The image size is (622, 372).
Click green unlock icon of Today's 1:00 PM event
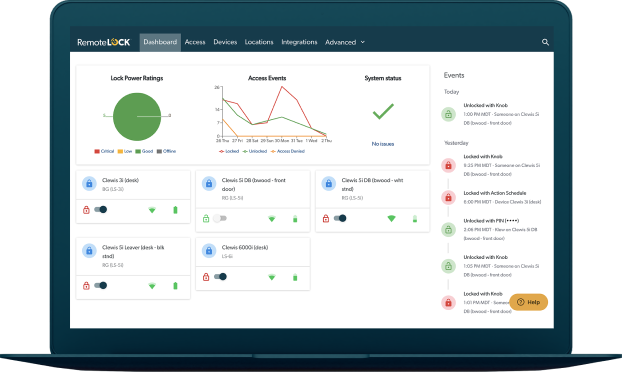448,115
